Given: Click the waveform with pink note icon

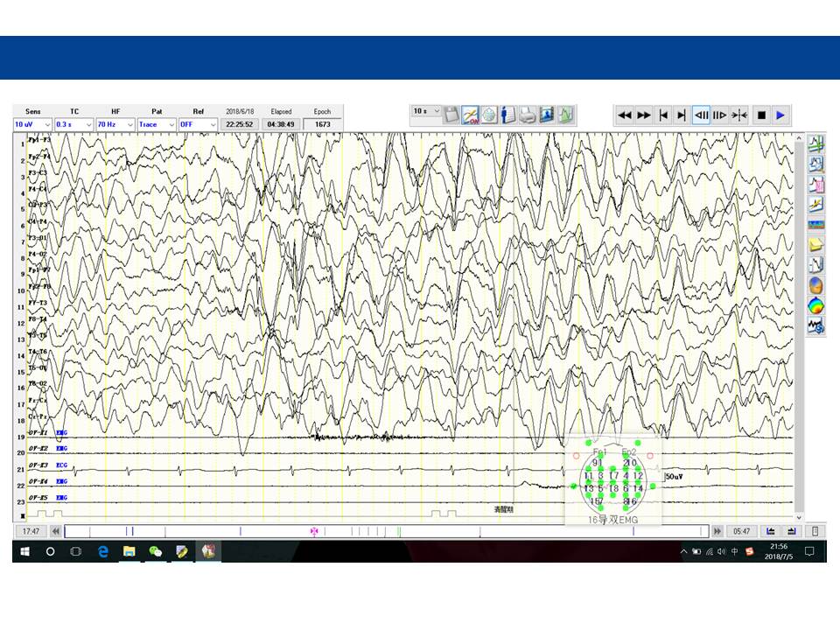Looking at the screenshot, I should point(815,185).
